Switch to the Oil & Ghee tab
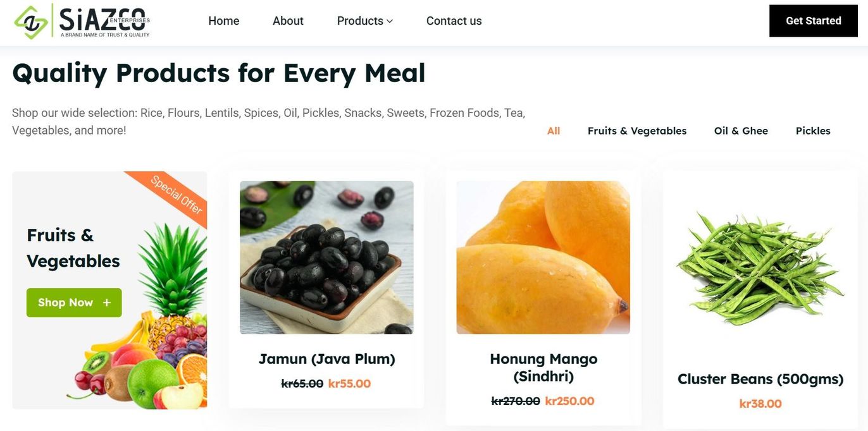The width and height of the screenshot is (868, 431). point(741,131)
